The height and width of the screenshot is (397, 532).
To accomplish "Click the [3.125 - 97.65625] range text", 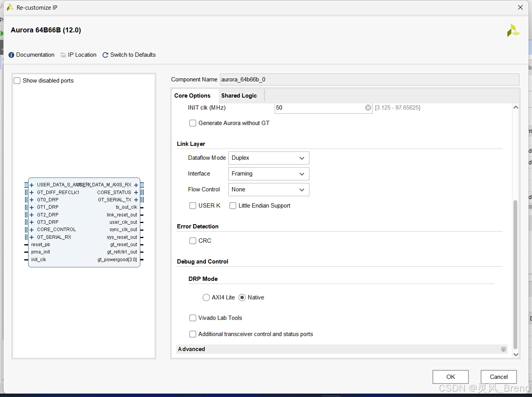I will click(397, 108).
